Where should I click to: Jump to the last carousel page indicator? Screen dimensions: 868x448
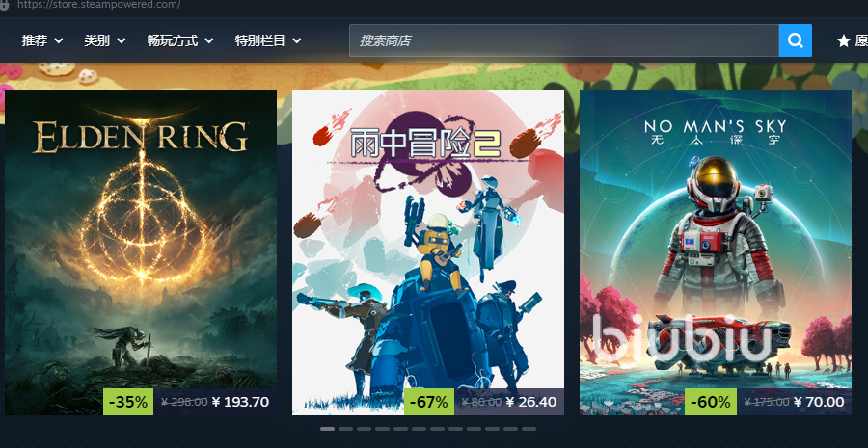tap(529, 429)
